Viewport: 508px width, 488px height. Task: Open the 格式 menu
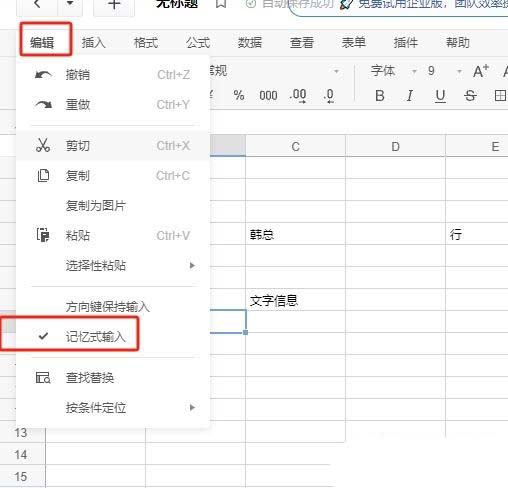[146, 43]
